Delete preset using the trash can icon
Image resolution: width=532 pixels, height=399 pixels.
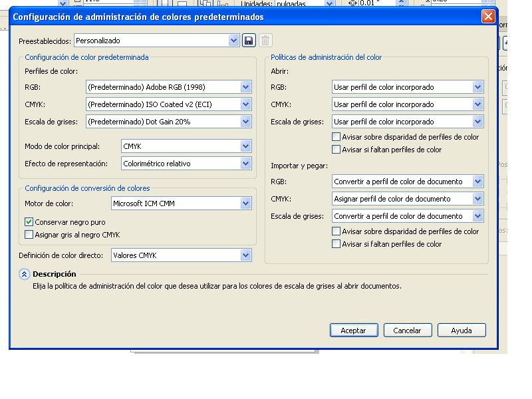[265, 41]
